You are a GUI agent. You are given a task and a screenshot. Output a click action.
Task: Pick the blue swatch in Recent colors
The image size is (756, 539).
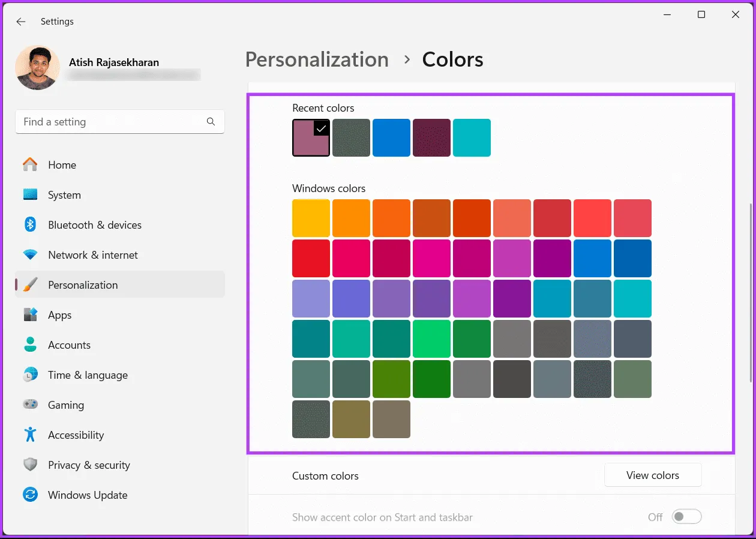tap(391, 137)
